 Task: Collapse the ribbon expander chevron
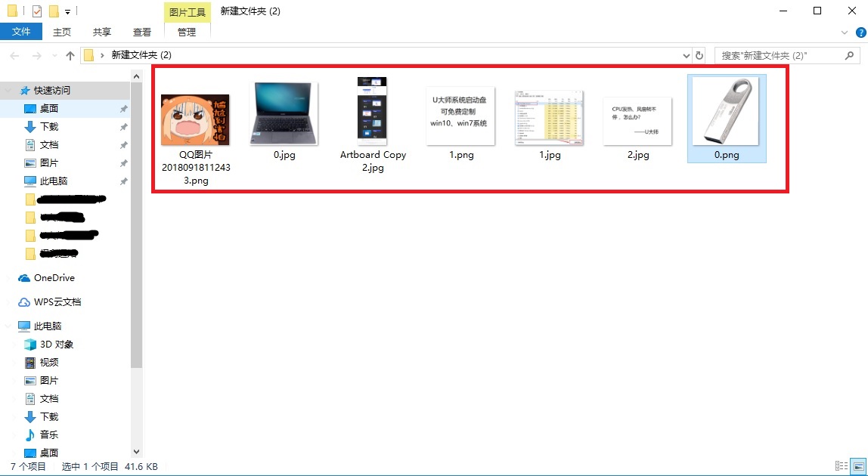pos(845,32)
